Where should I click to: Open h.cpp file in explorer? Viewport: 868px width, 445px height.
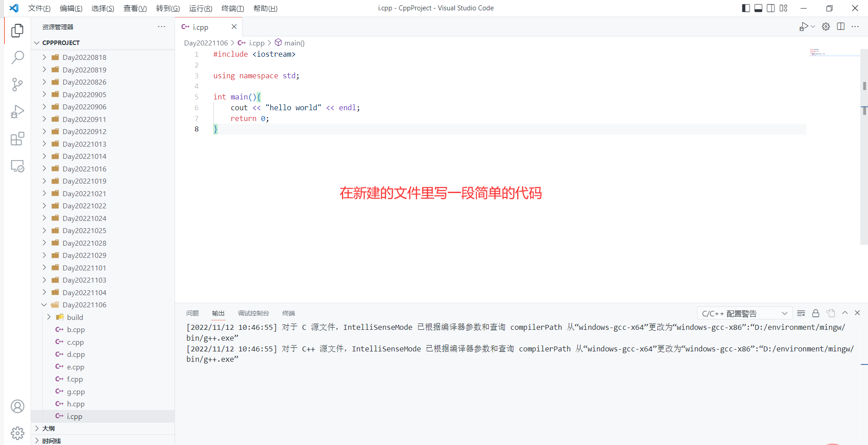pyautogui.click(x=103, y=404)
